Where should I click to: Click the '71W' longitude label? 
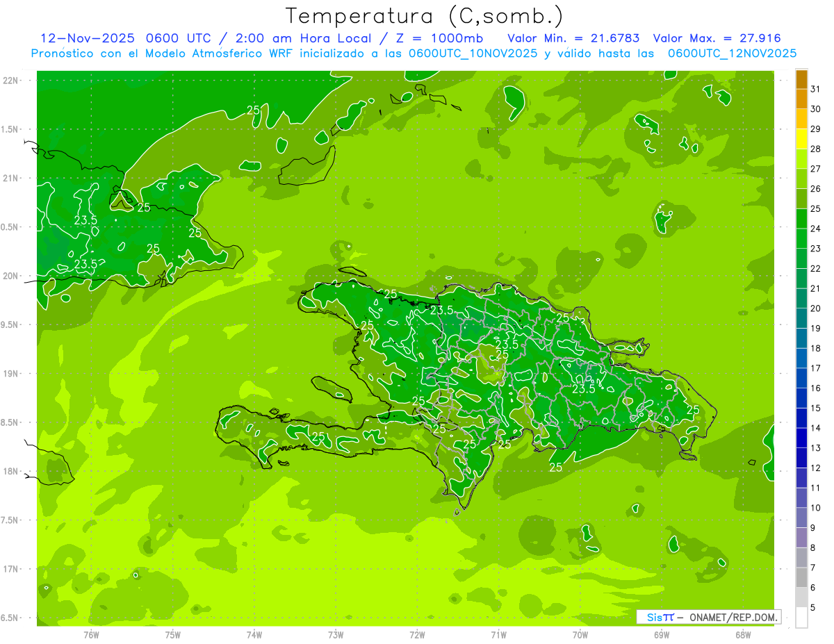498,635
